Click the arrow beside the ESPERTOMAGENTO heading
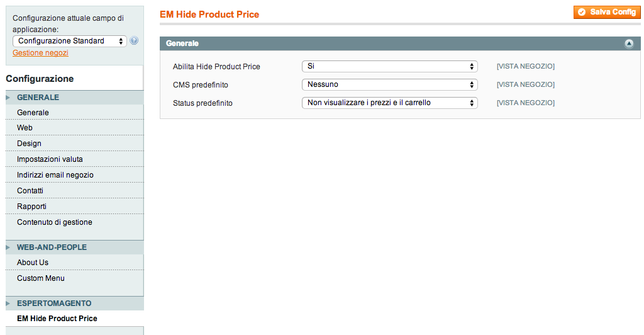Image resolution: width=644 pixels, height=335 pixels. pyautogui.click(x=8, y=304)
